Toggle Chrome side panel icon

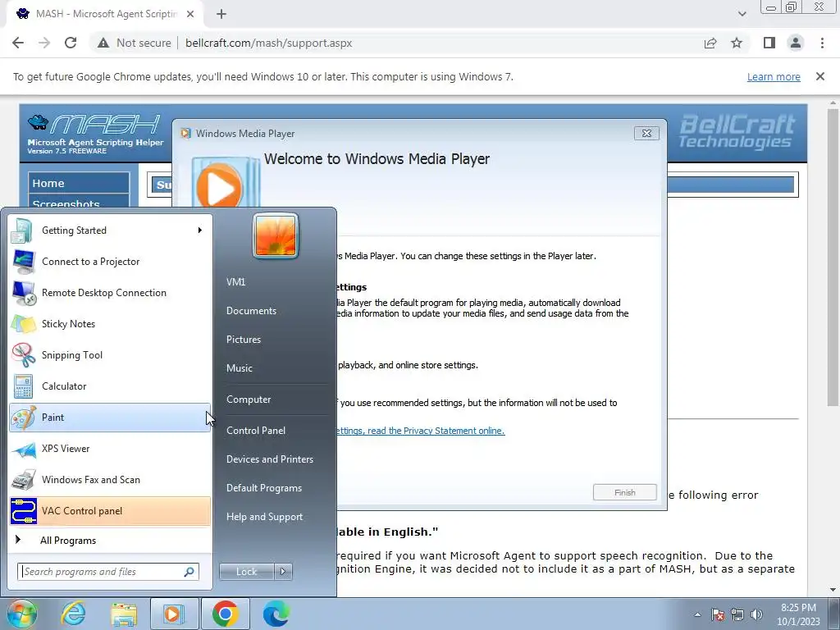tap(769, 43)
